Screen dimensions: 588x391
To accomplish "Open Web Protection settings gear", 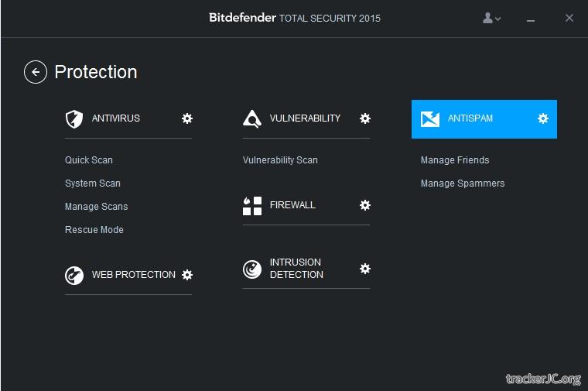I will click(187, 275).
